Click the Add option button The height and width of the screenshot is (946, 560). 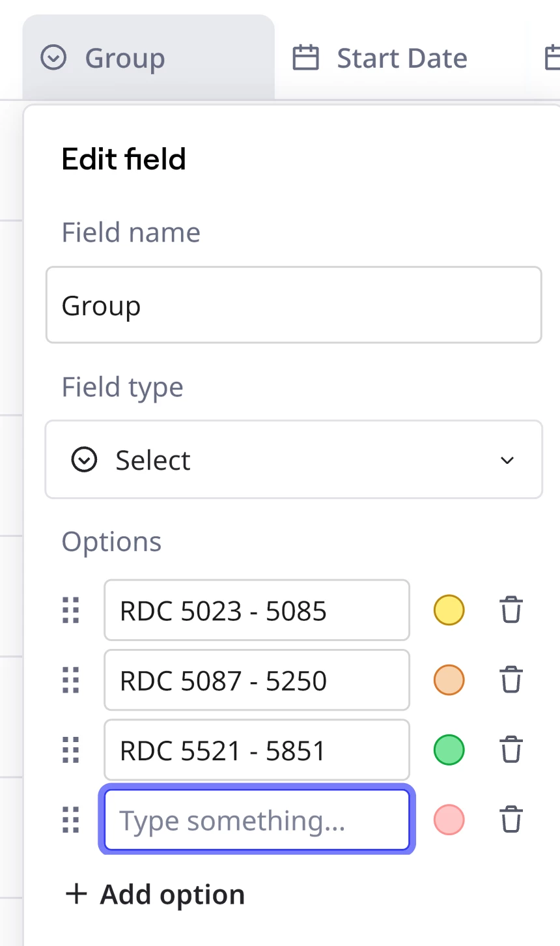tap(156, 895)
